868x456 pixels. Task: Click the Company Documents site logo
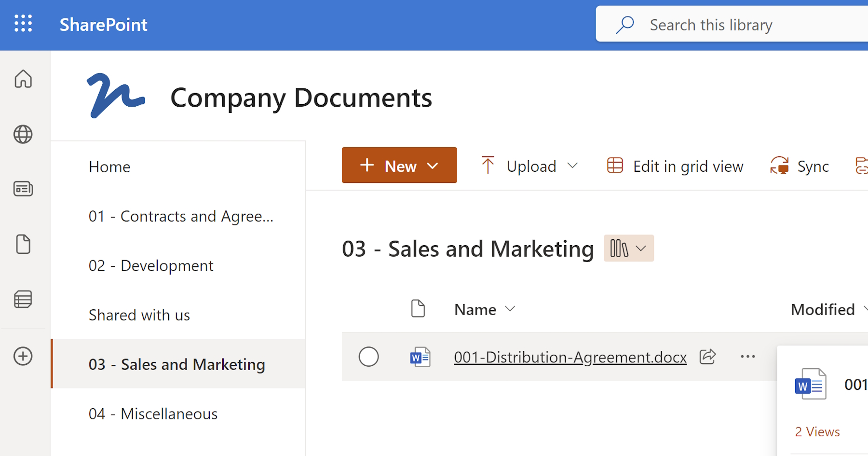pos(116,96)
